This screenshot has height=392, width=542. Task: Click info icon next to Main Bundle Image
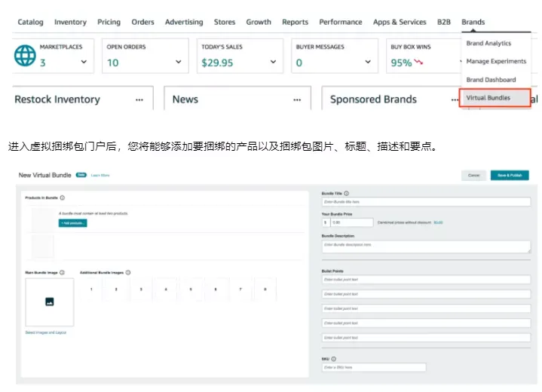[x=63, y=272]
